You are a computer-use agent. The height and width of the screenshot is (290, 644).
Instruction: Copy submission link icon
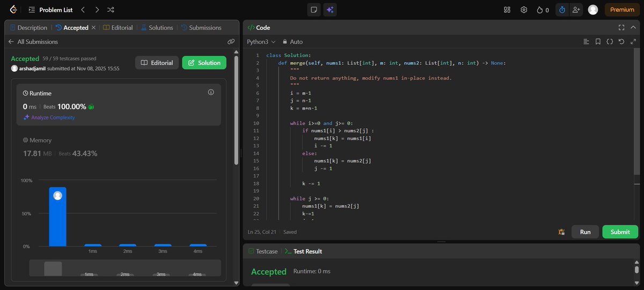pos(231,41)
